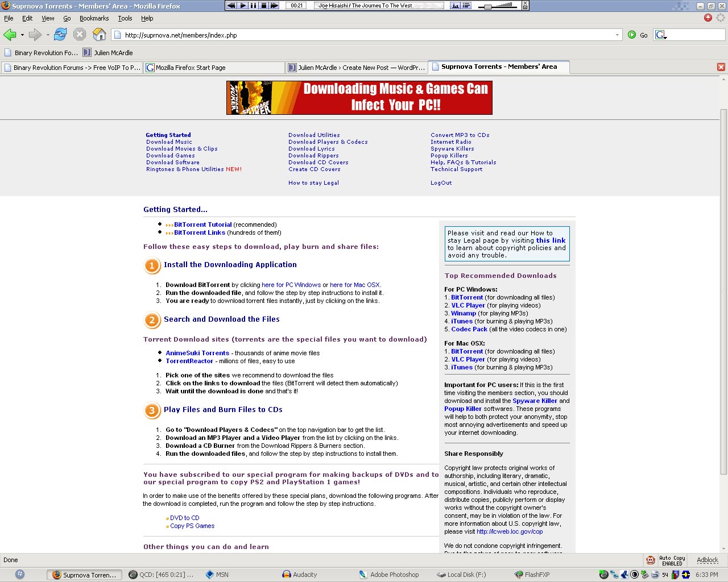Viewport: 728px width, 582px height.
Task: Go to the Home page icon
Action: [99, 35]
